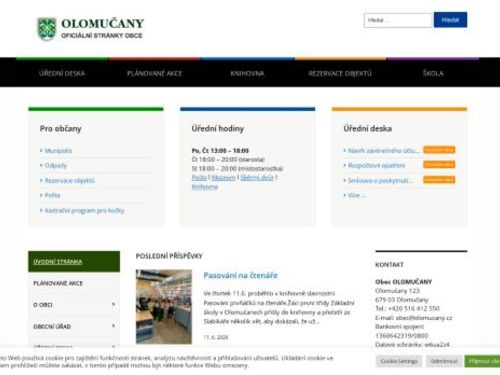Open the Pošta link under Pro občany
This screenshot has height=375, width=500.
(x=52, y=195)
